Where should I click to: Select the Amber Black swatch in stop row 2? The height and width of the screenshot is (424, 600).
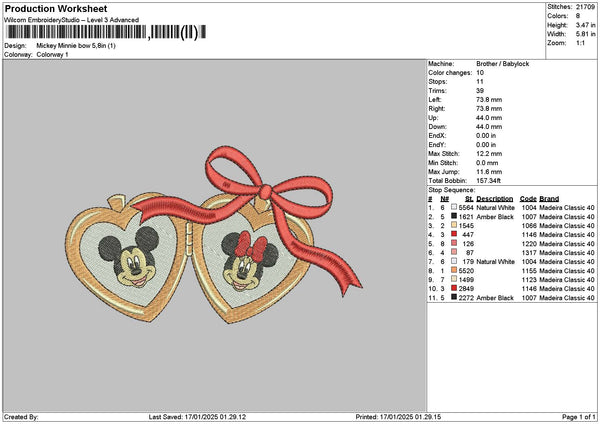(x=454, y=216)
